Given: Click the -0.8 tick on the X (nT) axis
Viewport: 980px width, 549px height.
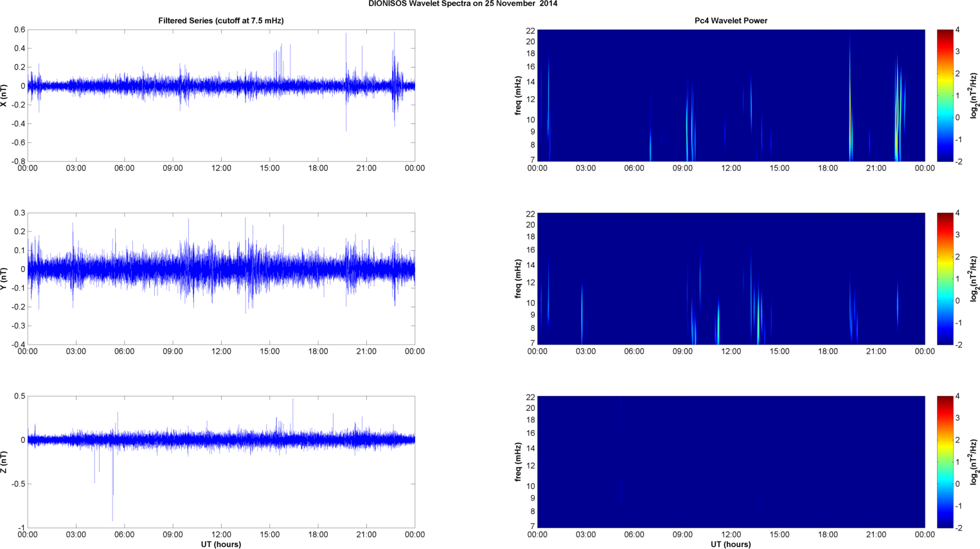Looking at the screenshot, I should pyautogui.click(x=18, y=161).
